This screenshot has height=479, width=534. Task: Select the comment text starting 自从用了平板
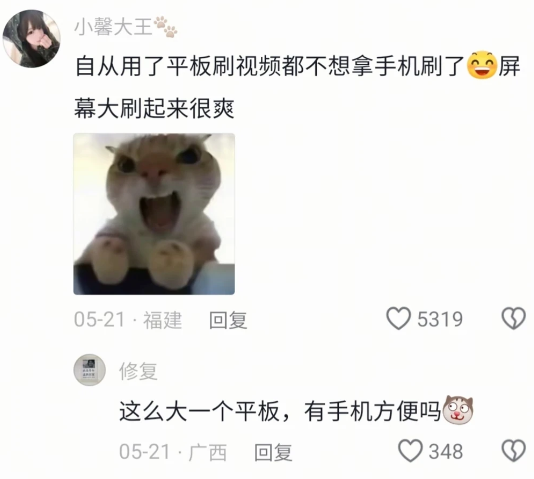(x=297, y=87)
